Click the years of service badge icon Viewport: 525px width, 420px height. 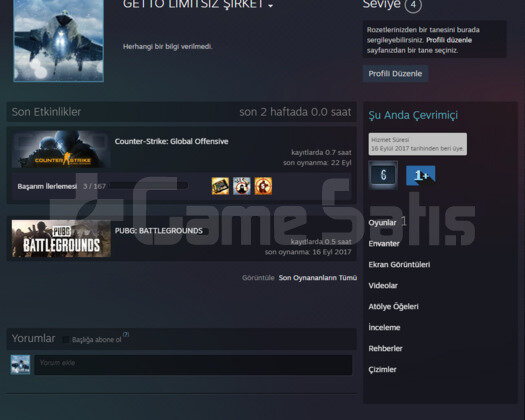pos(383,175)
